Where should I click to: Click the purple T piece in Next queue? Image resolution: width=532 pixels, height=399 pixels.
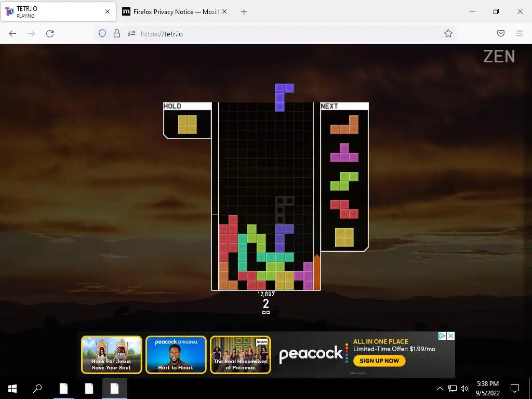[344, 153]
